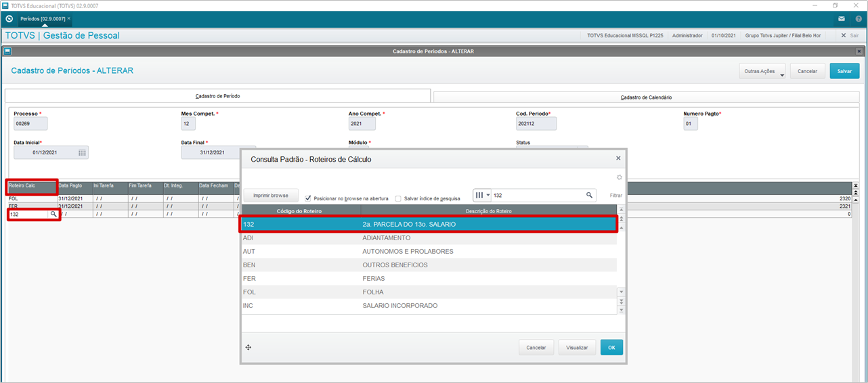Image resolution: width=868 pixels, height=383 pixels.
Task: Click the 2320 value in main grid
Action: point(844,199)
